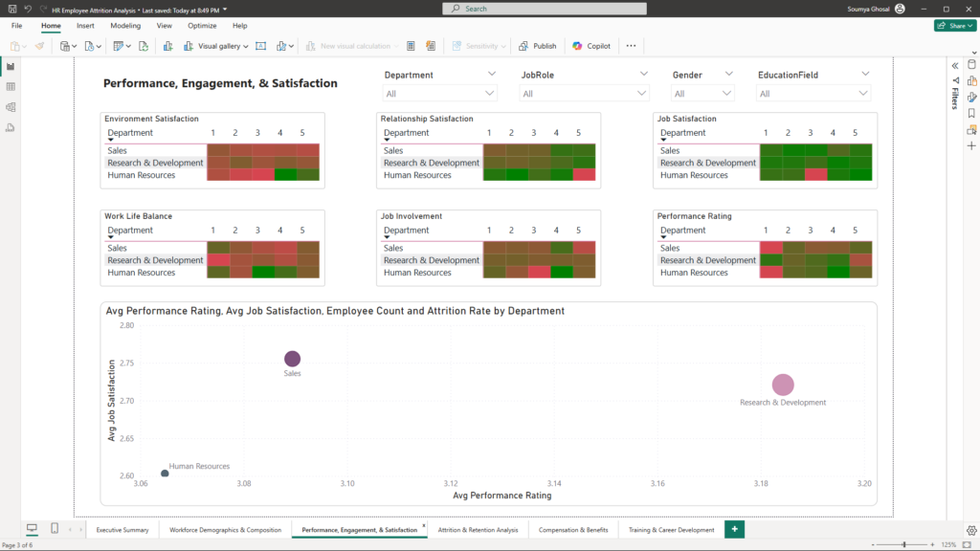Go to Attrition & Retention Analysis page
Image resolution: width=980 pixels, height=551 pixels.
click(478, 530)
